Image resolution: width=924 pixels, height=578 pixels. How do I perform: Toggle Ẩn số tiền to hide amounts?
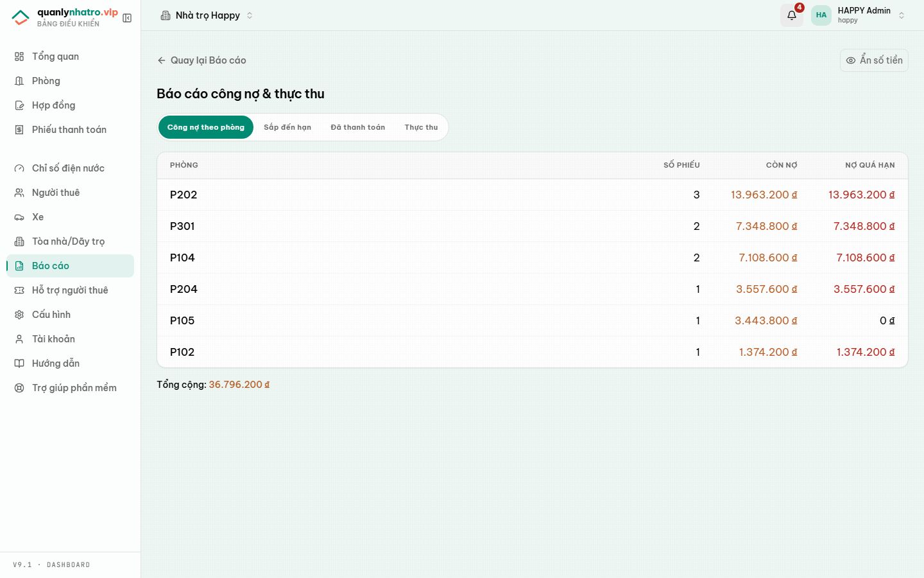(874, 60)
